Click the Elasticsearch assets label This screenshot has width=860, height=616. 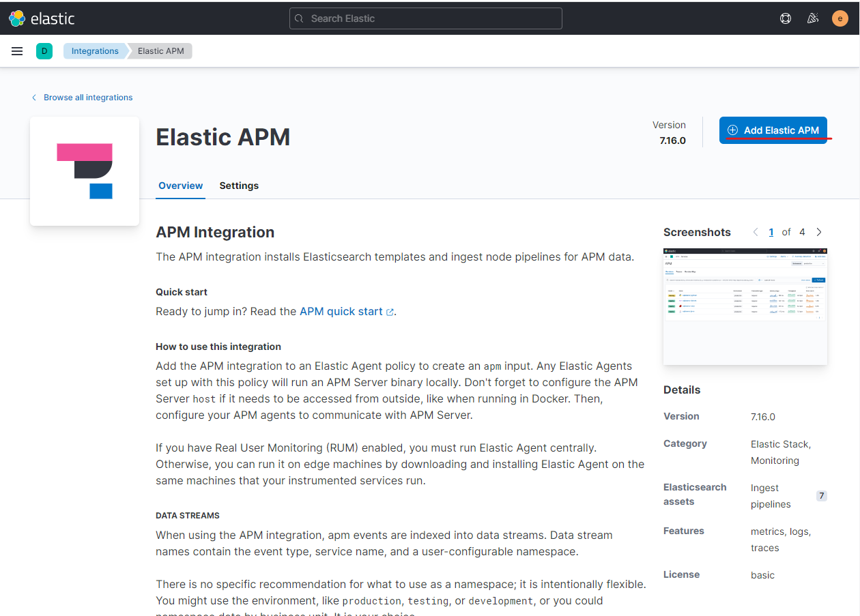click(695, 494)
